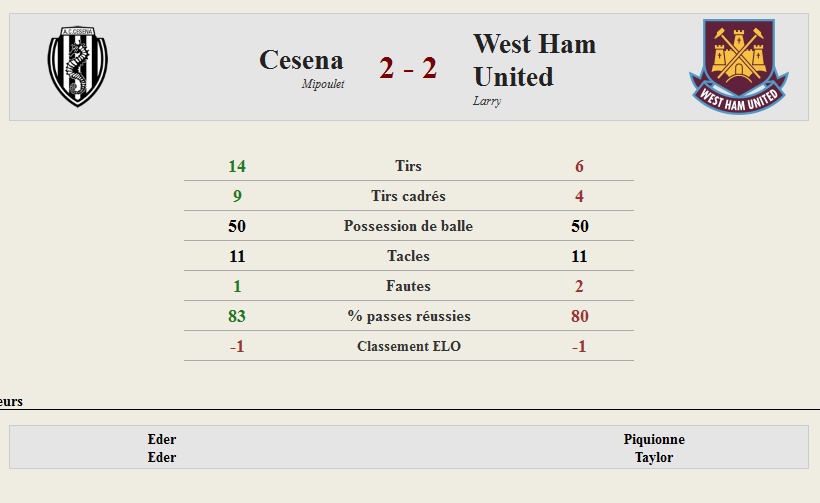The height and width of the screenshot is (503, 820).
Task: Select the Larry player name
Action: click(x=486, y=100)
